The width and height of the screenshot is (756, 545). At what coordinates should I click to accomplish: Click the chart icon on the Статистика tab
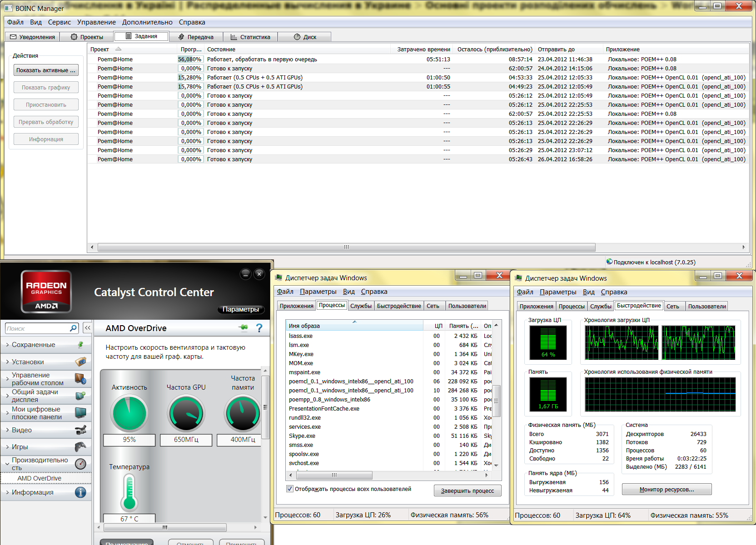pos(234,37)
